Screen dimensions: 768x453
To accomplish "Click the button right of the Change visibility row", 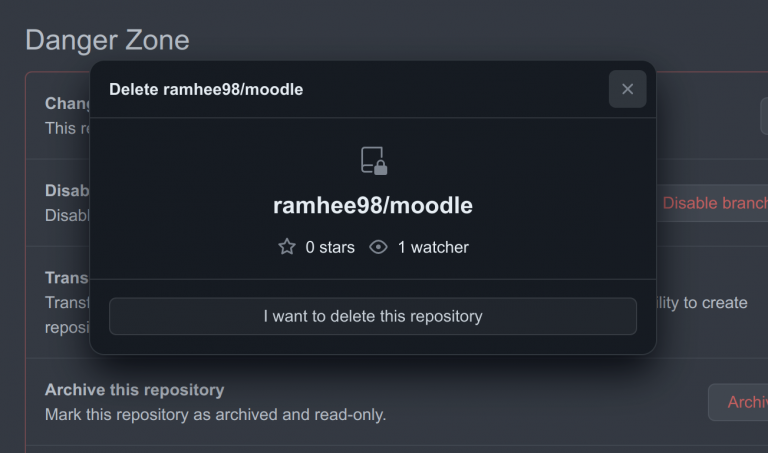I will [763, 116].
